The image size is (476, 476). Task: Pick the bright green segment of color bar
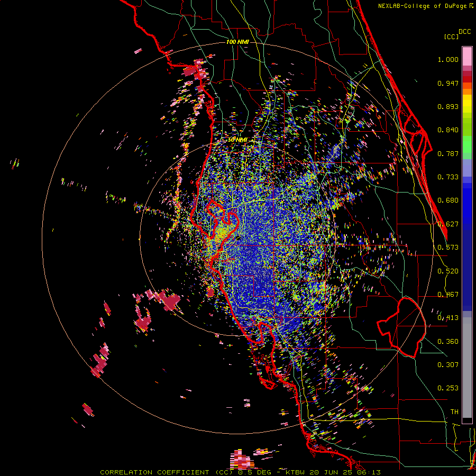(467, 144)
